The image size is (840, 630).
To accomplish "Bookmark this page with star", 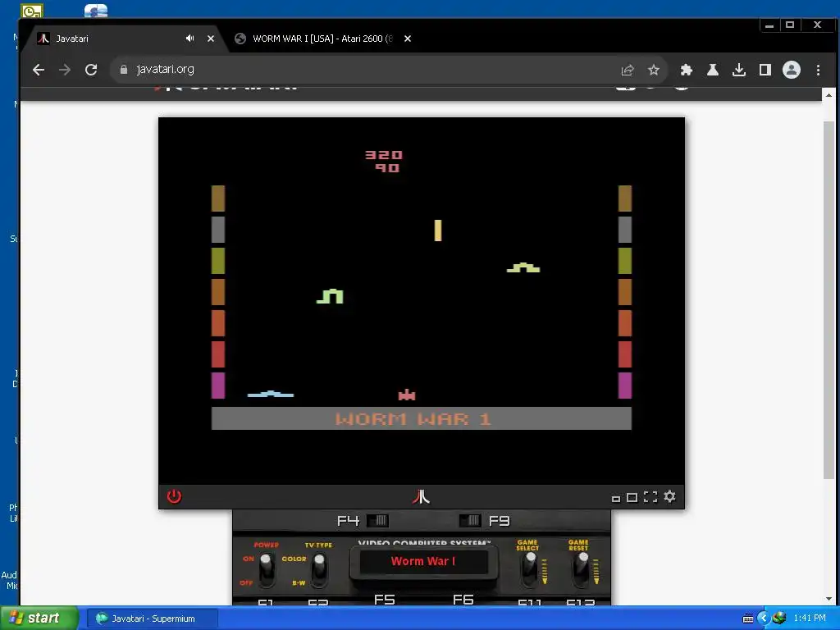I will tap(654, 70).
